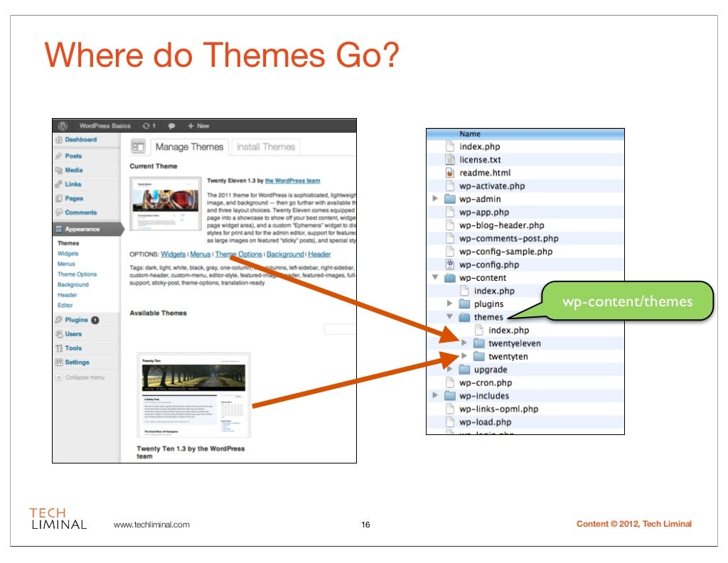
Task: Click Collapse menu in sidebar
Action: (x=80, y=377)
